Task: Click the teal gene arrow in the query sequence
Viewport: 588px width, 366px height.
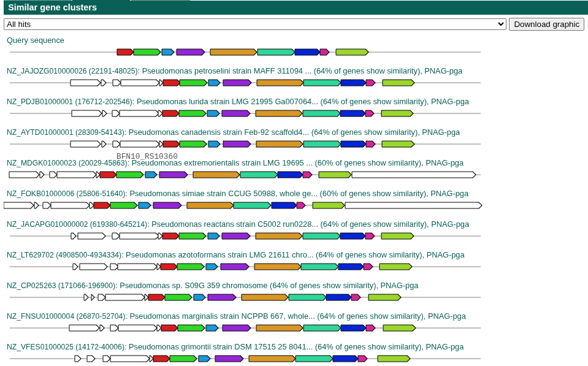Action: pyautogui.click(x=276, y=52)
